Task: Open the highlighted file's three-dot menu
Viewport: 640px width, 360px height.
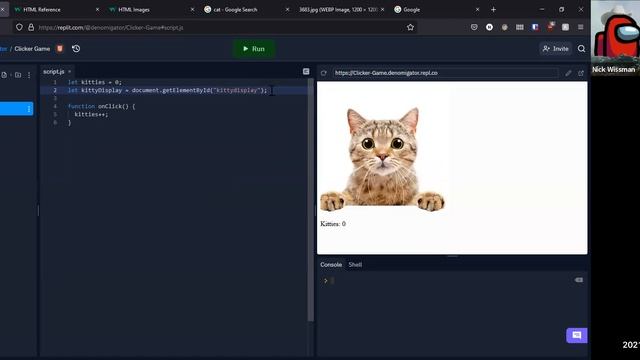Action: [29, 109]
